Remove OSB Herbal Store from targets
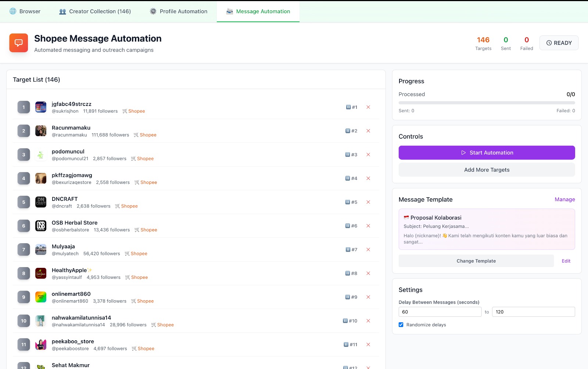The height and width of the screenshot is (369, 588). pyautogui.click(x=368, y=226)
